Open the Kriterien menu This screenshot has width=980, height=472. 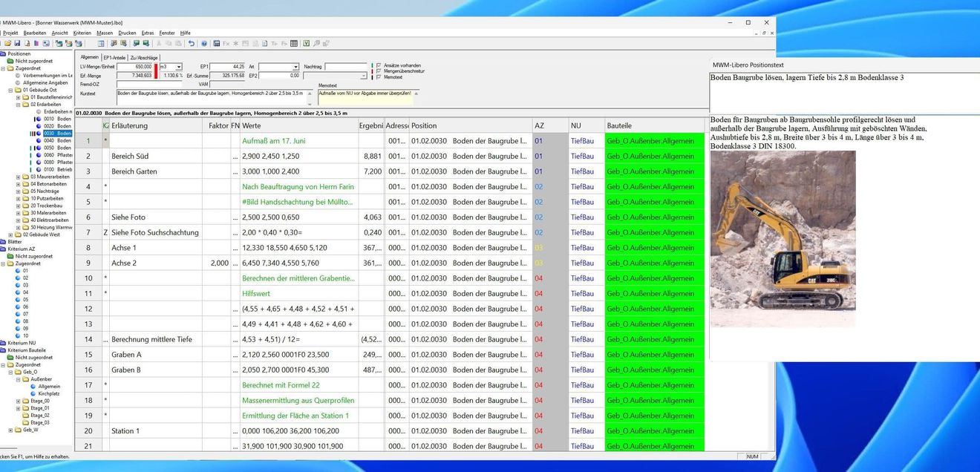82,33
